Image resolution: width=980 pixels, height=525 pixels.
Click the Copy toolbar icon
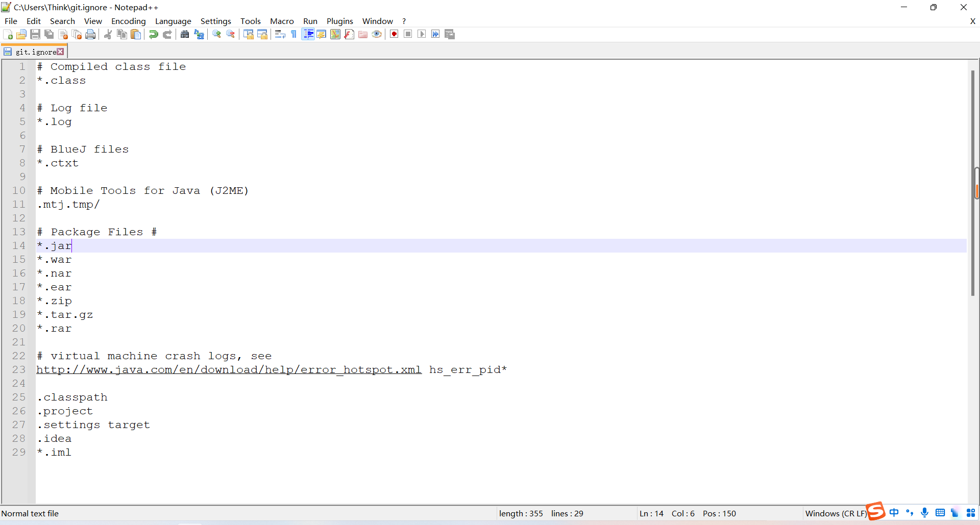tap(122, 34)
